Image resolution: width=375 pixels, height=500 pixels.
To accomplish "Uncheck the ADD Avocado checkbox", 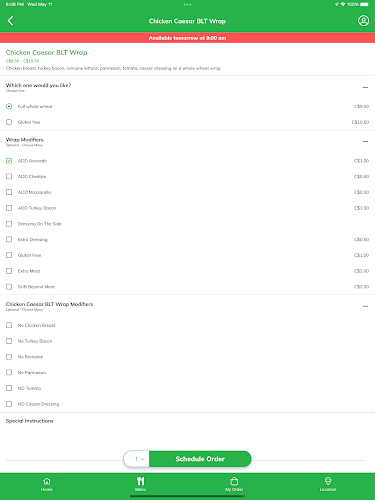I will (x=9, y=161).
